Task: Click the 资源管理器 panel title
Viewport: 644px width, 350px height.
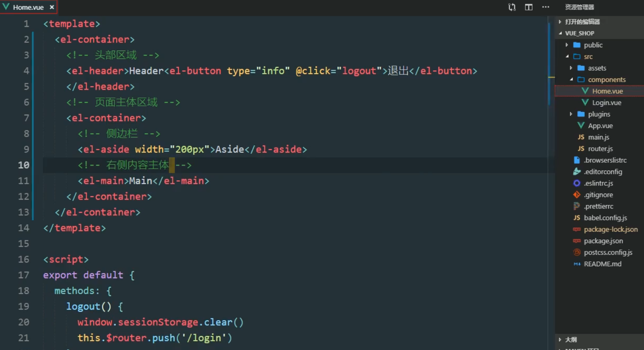Action: (x=579, y=7)
